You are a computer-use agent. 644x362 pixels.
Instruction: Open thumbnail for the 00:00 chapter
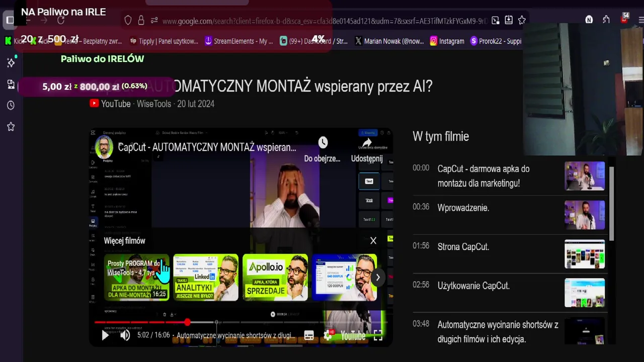pos(585,176)
